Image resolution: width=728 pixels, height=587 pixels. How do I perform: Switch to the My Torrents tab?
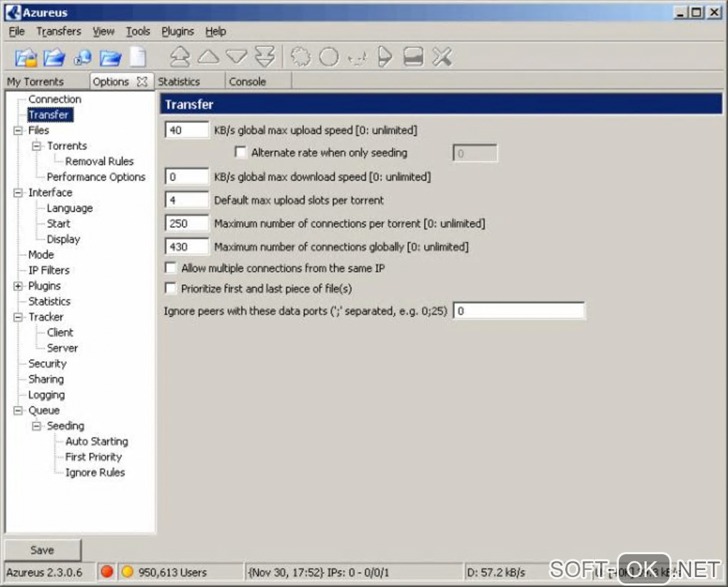(46, 82)
